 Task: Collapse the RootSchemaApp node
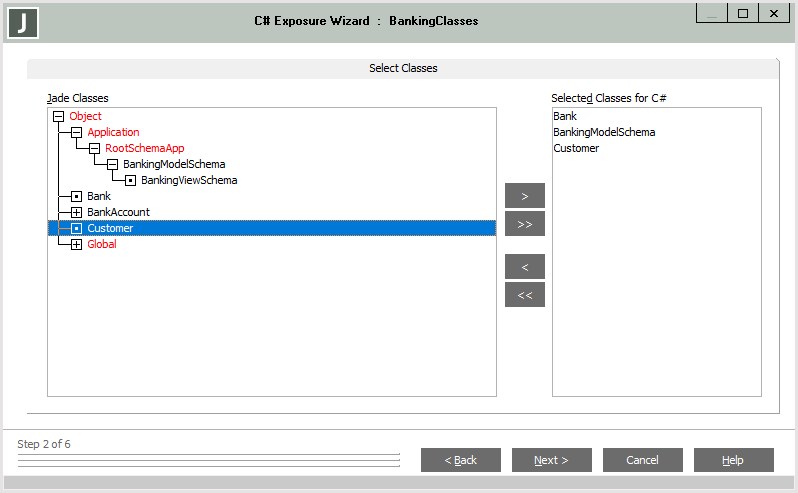(x=94, y=149)
